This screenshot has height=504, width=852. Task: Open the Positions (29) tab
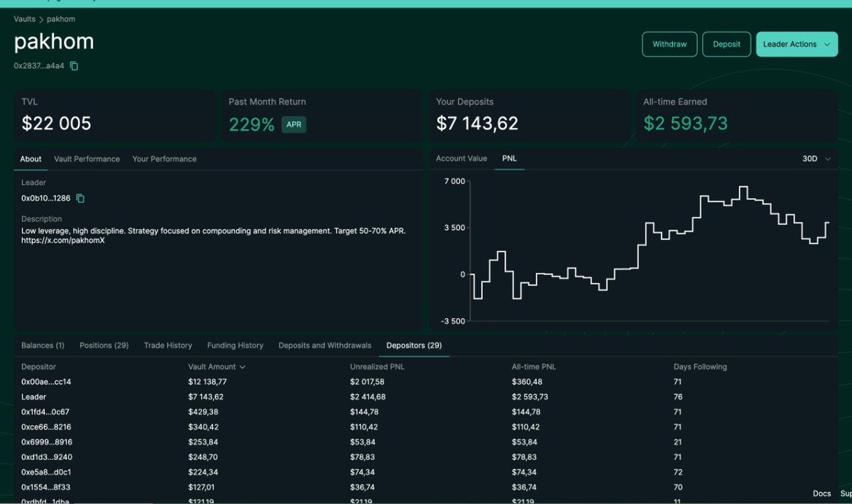[x=104, y=346]
